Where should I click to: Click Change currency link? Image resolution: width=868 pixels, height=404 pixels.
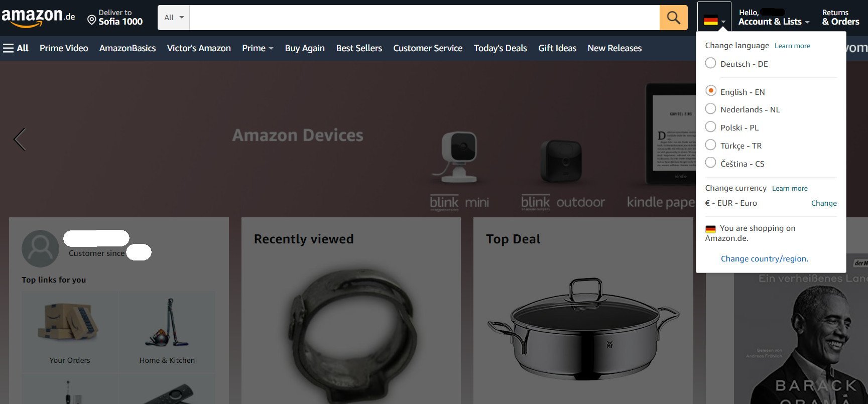click(824, 203)
